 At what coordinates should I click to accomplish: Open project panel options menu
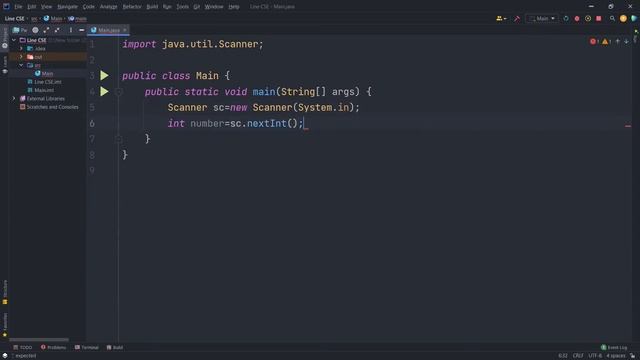pos(71,30)
